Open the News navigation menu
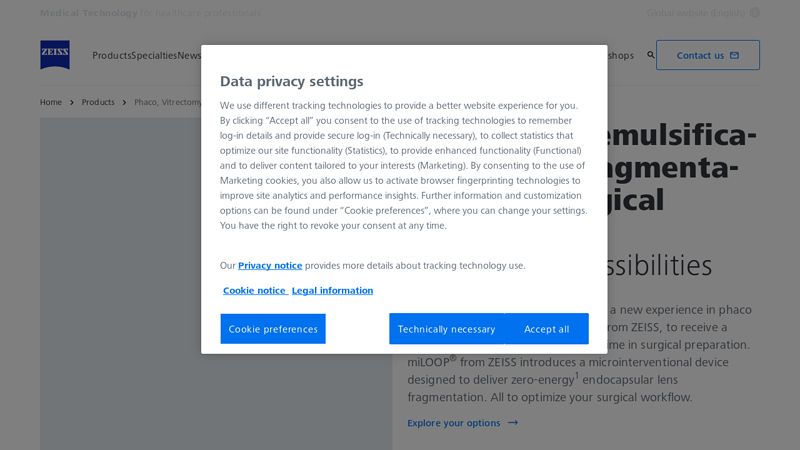 click(x=189, y=56)
